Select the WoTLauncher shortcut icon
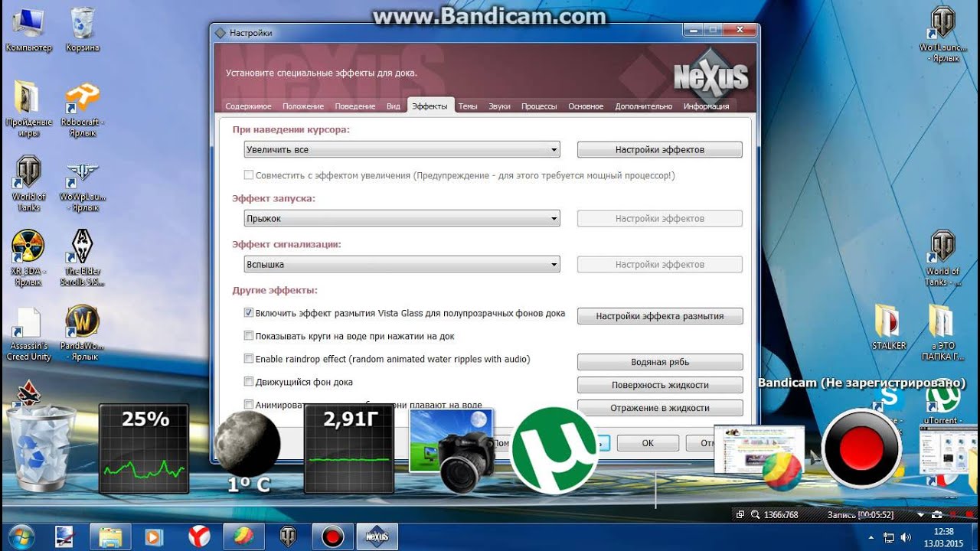The image size is (980, 551). point(942,34)
